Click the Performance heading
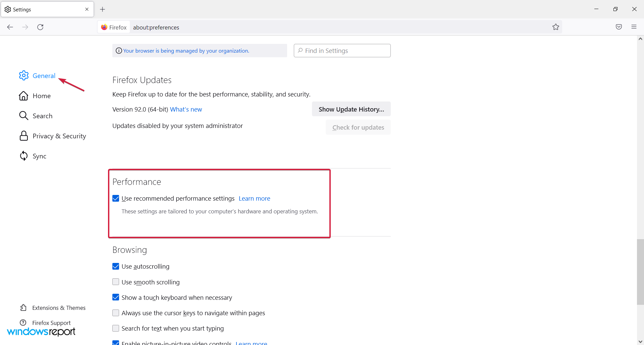This screenshot has height=345, width=644. [x=137, y=182]
